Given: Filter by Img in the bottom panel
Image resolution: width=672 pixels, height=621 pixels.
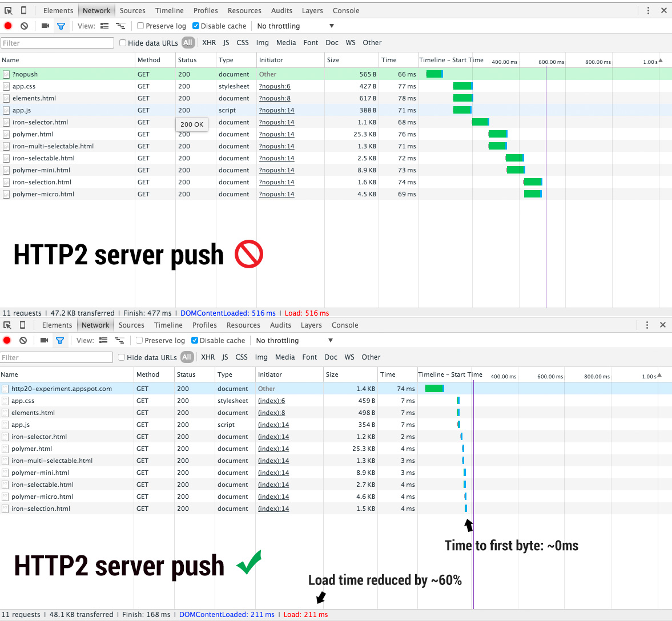Looking at the screenshot, I should click(261, 357).
